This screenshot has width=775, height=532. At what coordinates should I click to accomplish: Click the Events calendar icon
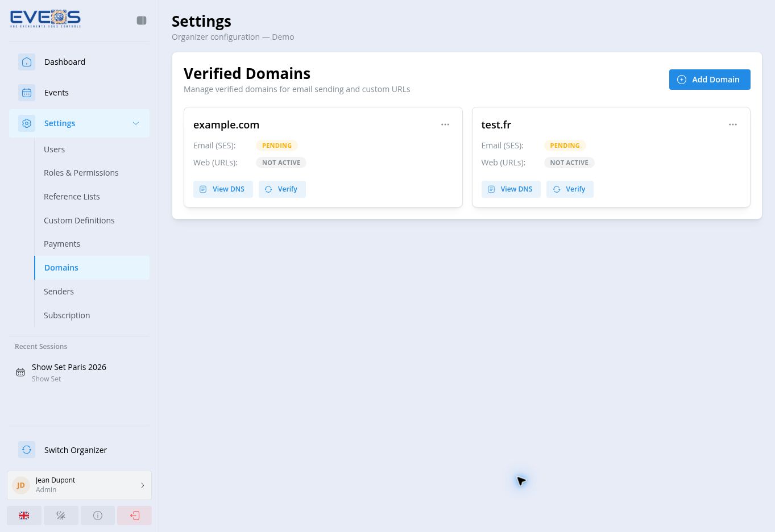click(x=27, y=93)
